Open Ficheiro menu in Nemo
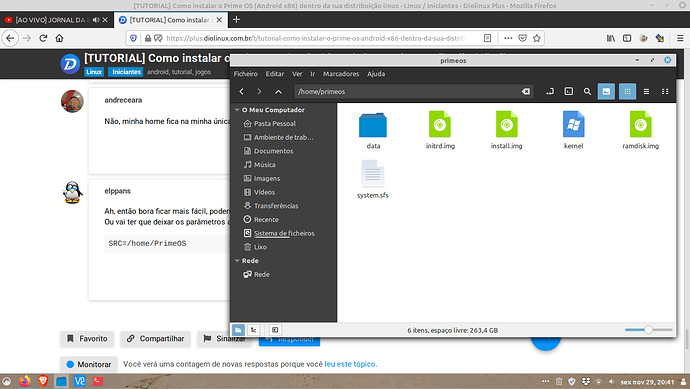Screen dimensions: 690x389 246,74
